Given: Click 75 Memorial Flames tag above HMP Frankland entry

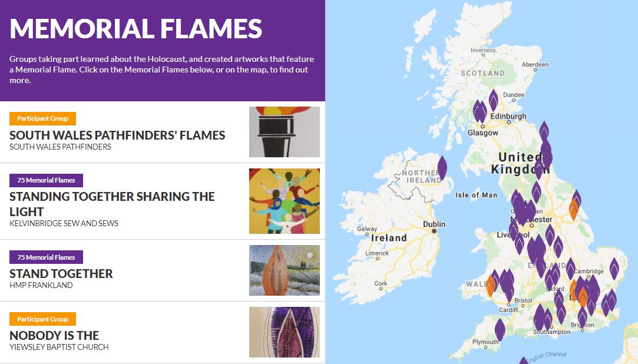Looking at the screenshot, I should 46,257.
